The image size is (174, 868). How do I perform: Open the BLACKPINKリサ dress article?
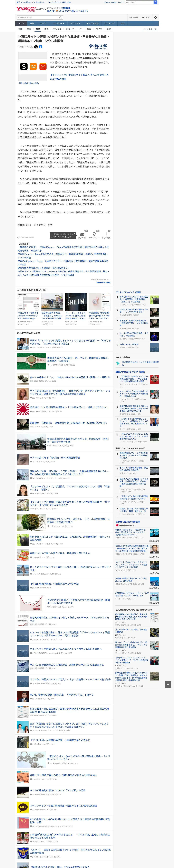pyautogui.click(x=70, y=568)
